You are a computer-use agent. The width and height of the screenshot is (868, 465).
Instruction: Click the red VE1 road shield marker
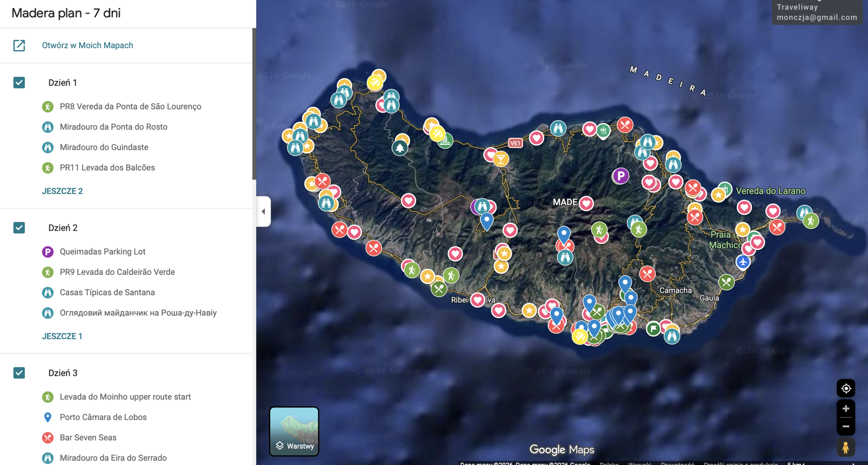coord(515,143)
